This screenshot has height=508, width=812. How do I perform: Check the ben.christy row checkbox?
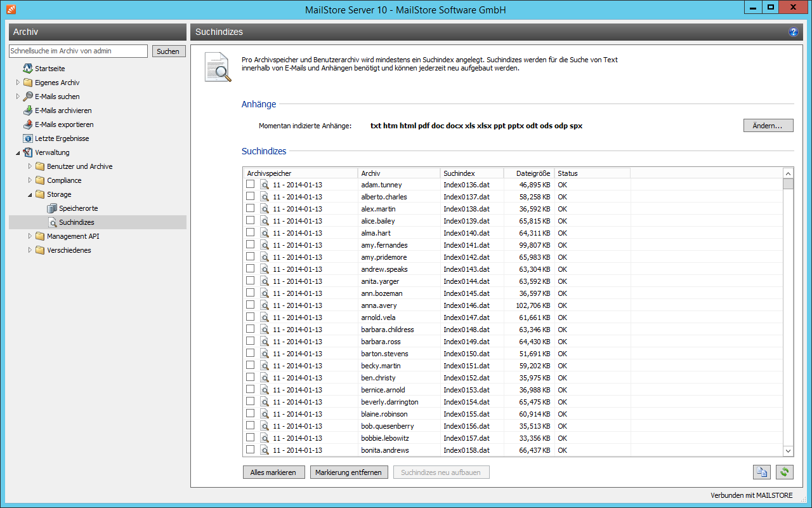point(251,377)
